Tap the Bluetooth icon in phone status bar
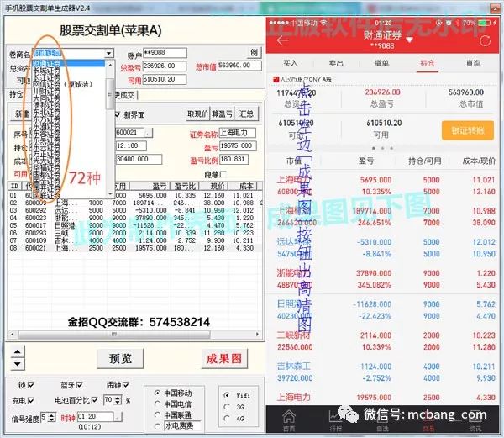Image resolution: width=504 pixels, height=438 pixels. click(458, 23)
